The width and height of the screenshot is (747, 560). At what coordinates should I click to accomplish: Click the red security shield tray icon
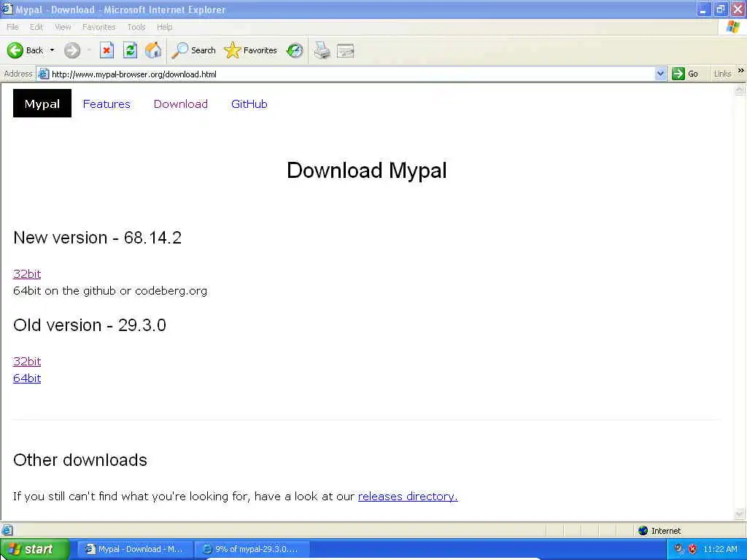(x=693, y=549)
